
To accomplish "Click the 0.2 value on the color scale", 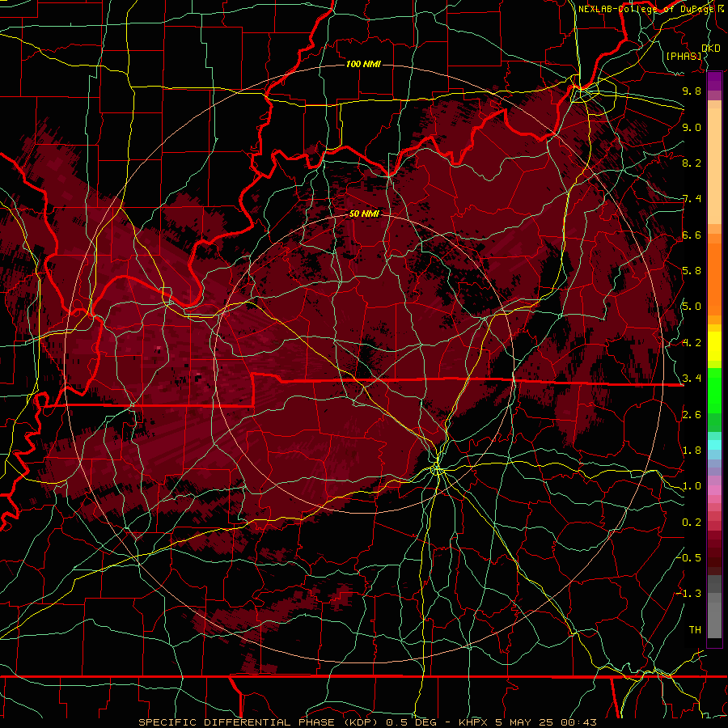I will (x=692, y=523).
